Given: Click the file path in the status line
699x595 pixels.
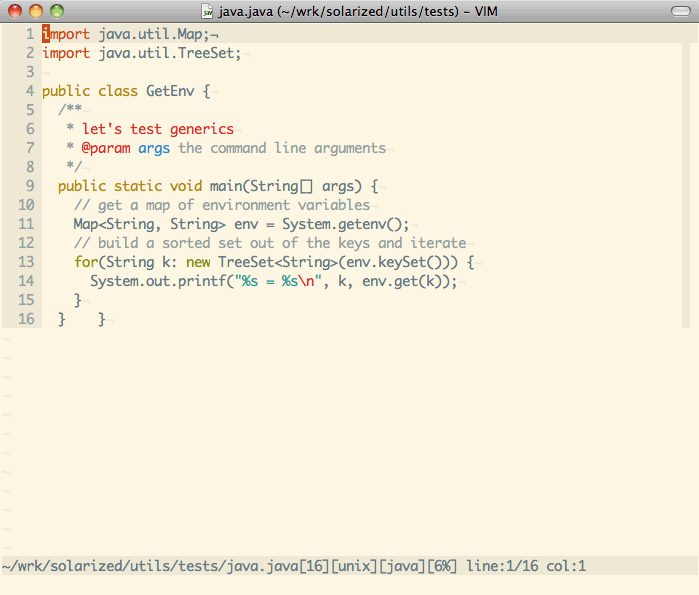Looking at the screenshot, I should [150, 566].
